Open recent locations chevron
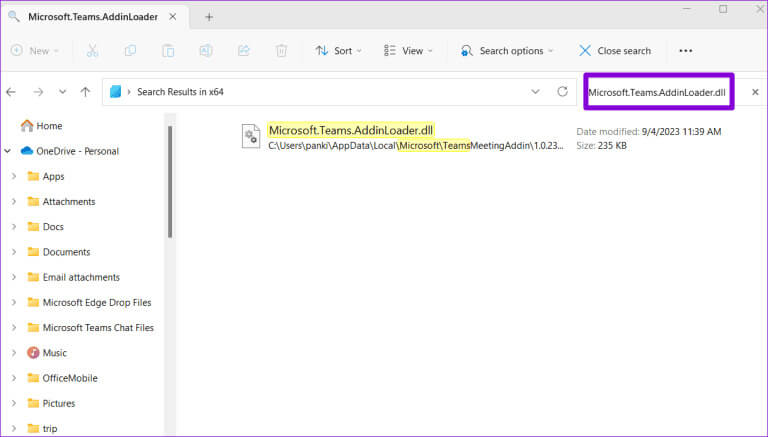Image resolution: width=768 pixels, height=437 pixels. click(x=62, y=92)
